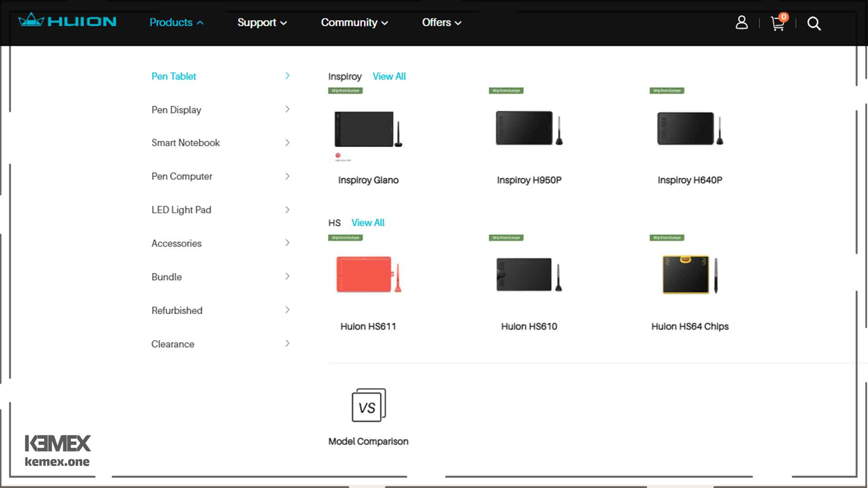The width and height of the screenshot is (868, 488).
Task: Expand the Bundle chevron arrow
Action: tap(288, 276)
